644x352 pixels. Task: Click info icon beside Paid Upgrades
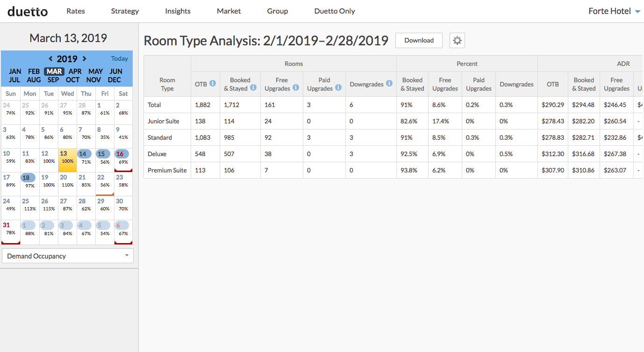click(x=338, y=88)
